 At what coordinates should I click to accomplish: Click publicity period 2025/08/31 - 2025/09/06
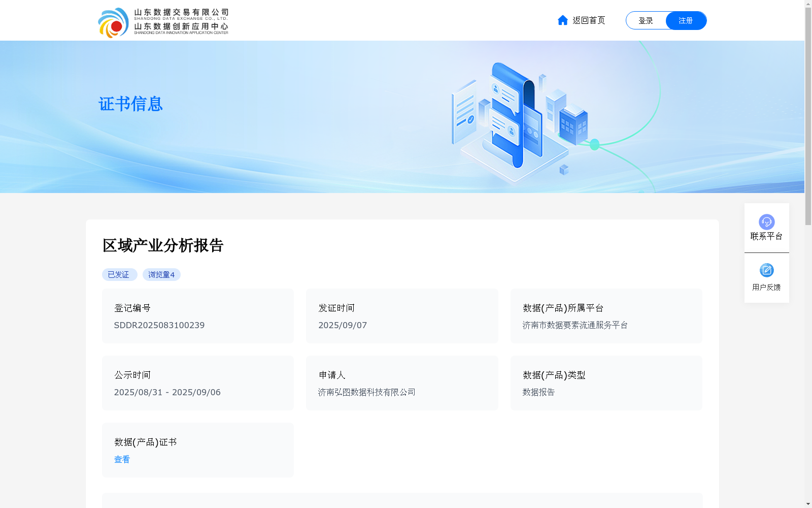(x=167, y=392)
